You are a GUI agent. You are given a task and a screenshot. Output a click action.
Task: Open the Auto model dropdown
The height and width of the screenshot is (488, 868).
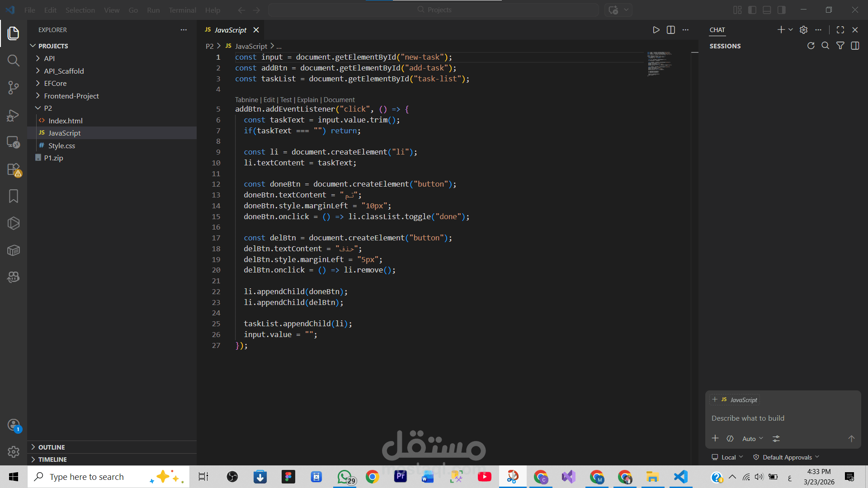click(752, 439)
